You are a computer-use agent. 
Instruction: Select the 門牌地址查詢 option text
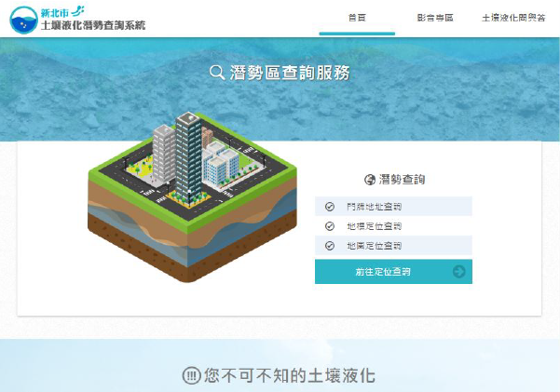(375, 207)
